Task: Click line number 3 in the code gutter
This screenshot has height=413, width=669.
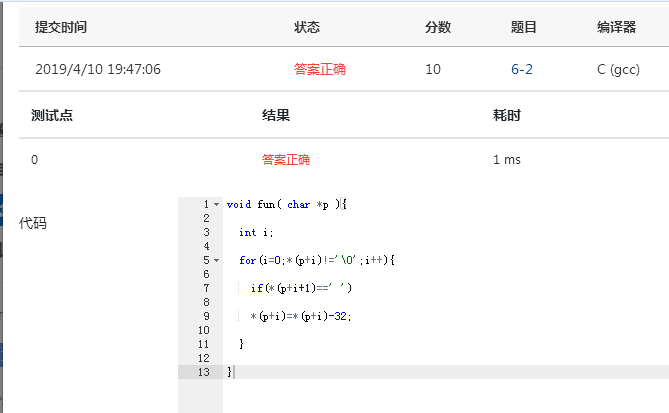Action: tap(207, 233)
